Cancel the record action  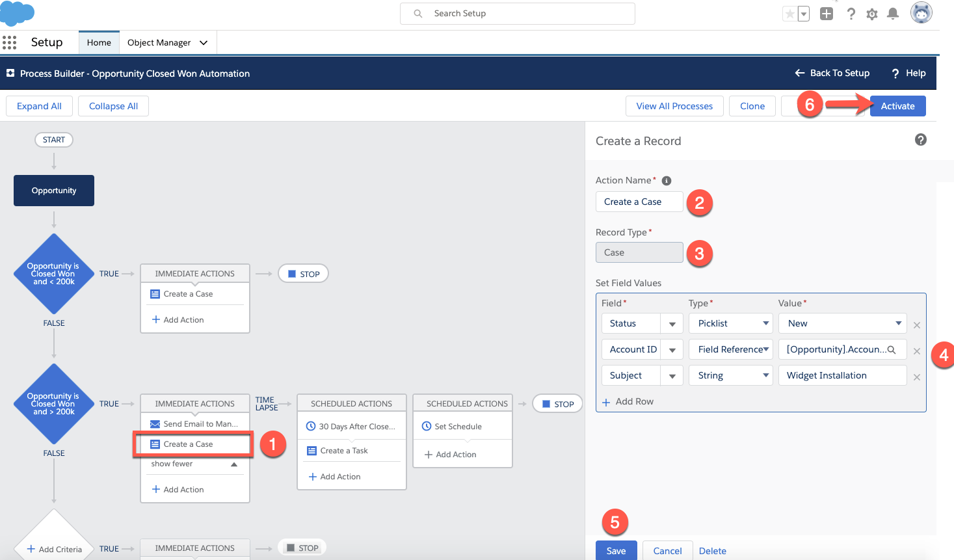point(667,550)
